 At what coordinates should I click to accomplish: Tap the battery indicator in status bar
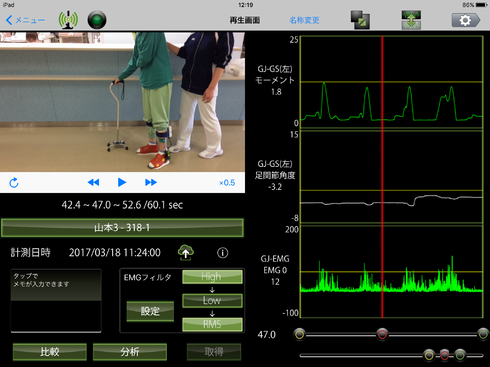[482, 5]
